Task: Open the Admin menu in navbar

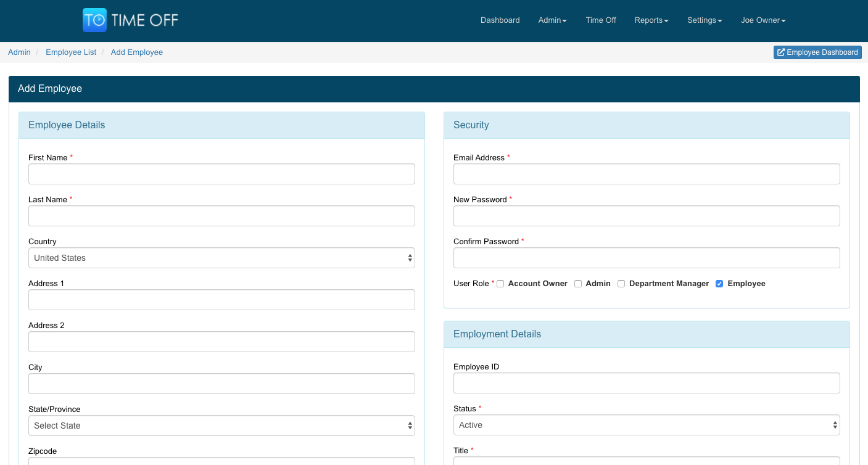Action: pyautogui.click(x=552, y=20)
